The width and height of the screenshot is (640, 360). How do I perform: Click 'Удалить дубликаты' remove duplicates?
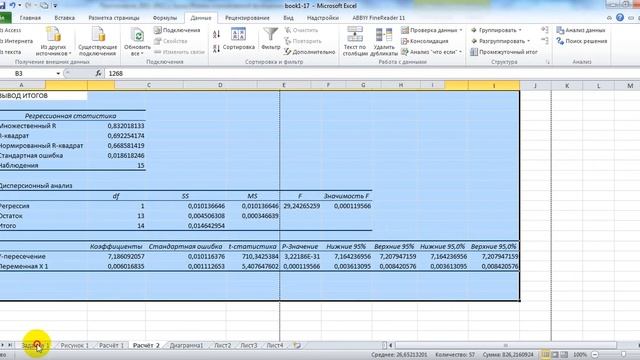click(x=384, y=41)
